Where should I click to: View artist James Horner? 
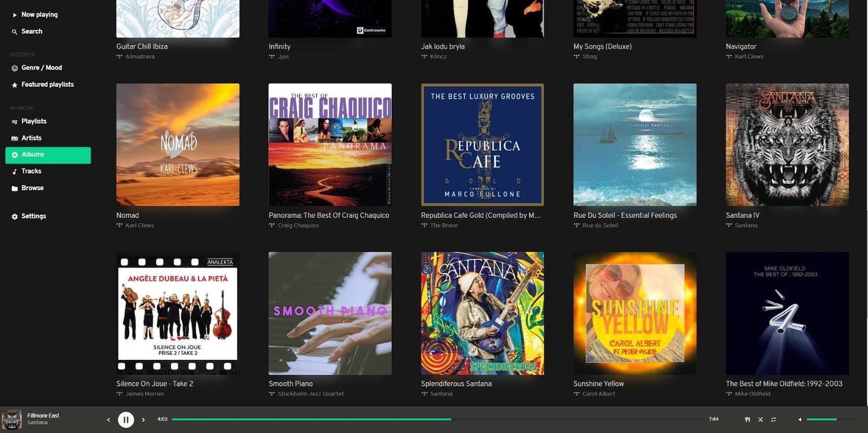coord(144,394)
